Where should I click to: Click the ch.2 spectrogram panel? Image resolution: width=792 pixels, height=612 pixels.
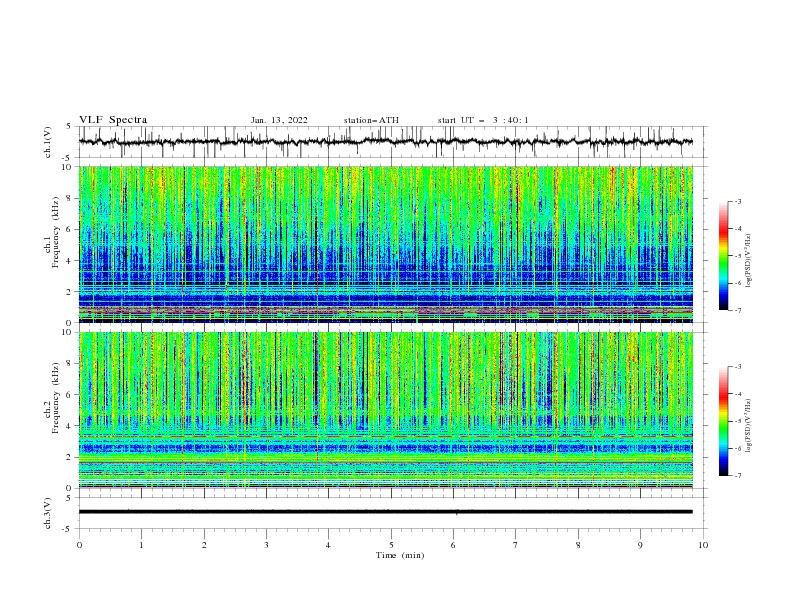tap(385, 410)
